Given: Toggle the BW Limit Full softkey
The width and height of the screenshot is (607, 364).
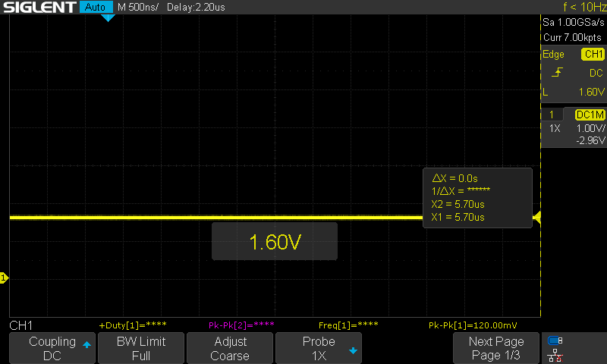Looking at the screenshot, I should (140, 348).
